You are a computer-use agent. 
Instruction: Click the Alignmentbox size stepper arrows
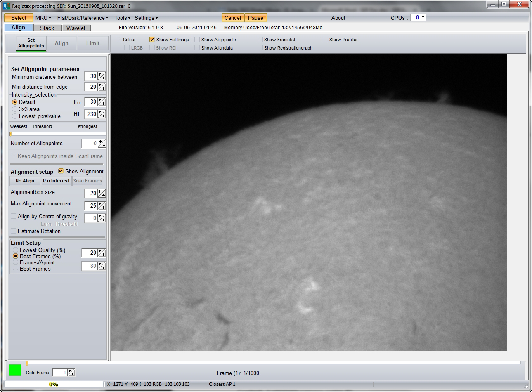[102, 194]
